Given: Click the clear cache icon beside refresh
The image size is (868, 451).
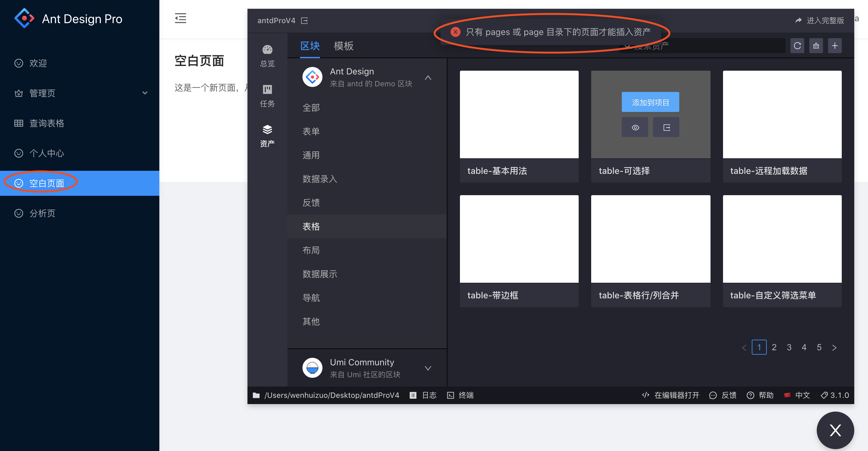Looking at the screenshot, I should [816, 46].
